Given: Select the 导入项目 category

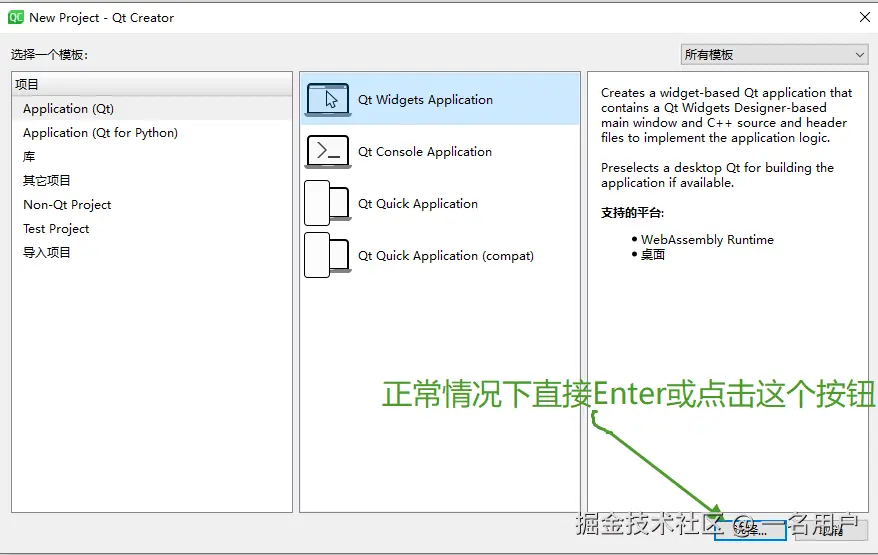Looking at the screenshot, I should [152, 253].
